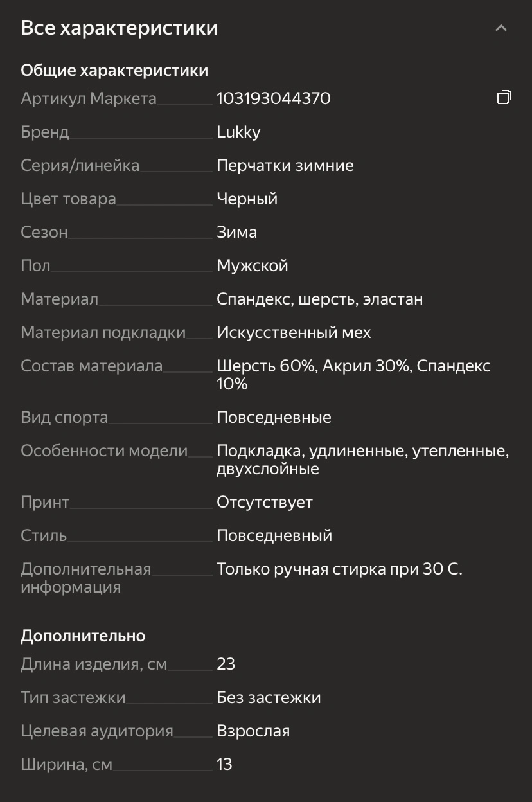
Task: Click the Все характеристики heading
Action: tap(119, 28)
